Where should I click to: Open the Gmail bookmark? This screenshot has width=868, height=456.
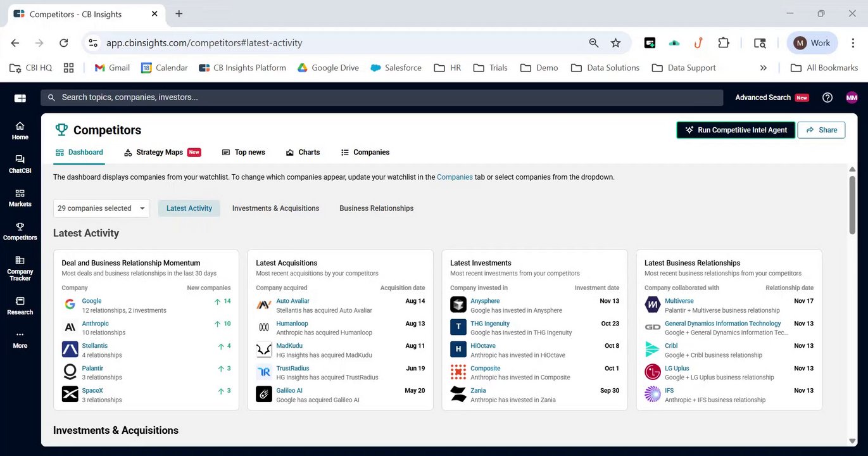112,68
